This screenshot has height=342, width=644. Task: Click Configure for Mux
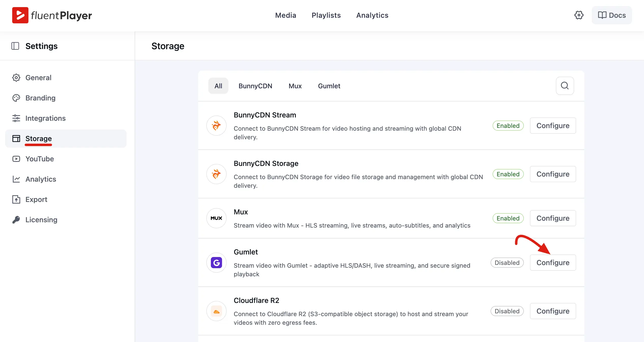553,218
